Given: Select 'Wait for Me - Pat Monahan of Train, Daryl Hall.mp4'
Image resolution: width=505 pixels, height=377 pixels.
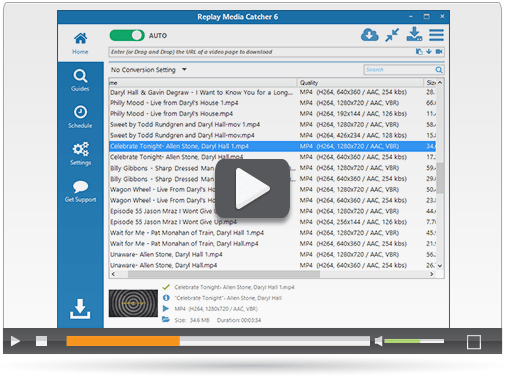Looking at the screenshot, I should [272, 244].
